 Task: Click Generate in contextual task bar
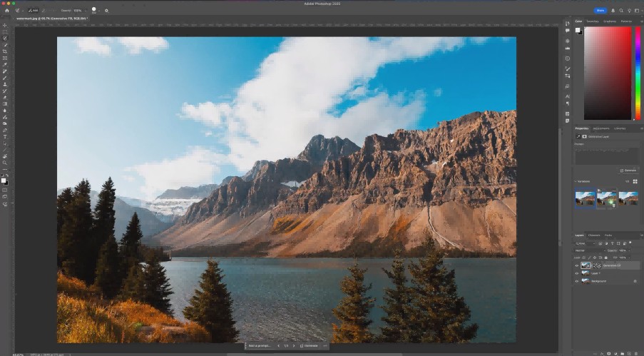click(309, 346)
